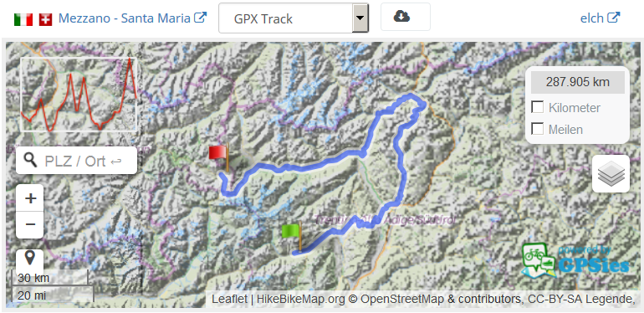Click the Swiss flag icon
Viewport: 644px width, 313px height.
[x=46, y=19]
